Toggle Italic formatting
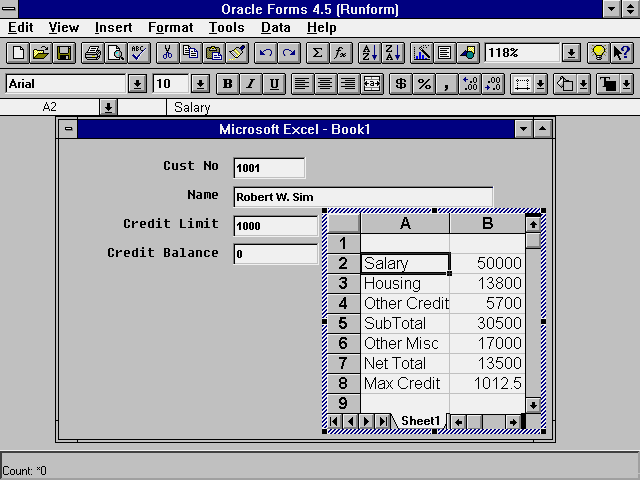This screenshot has width=640, height=480. point(250,84)
